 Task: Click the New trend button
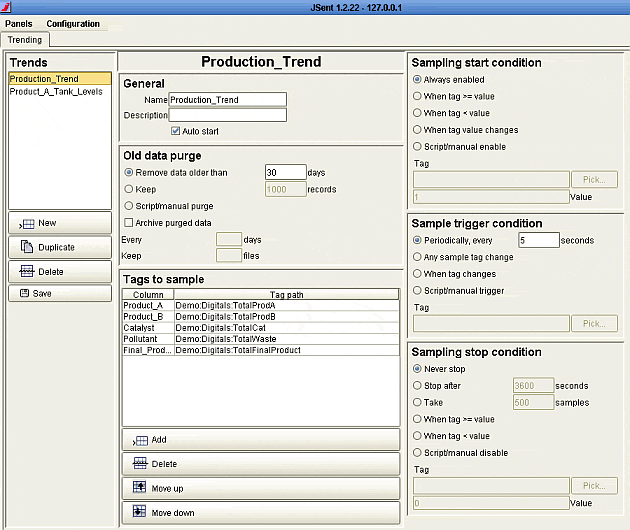60,223
